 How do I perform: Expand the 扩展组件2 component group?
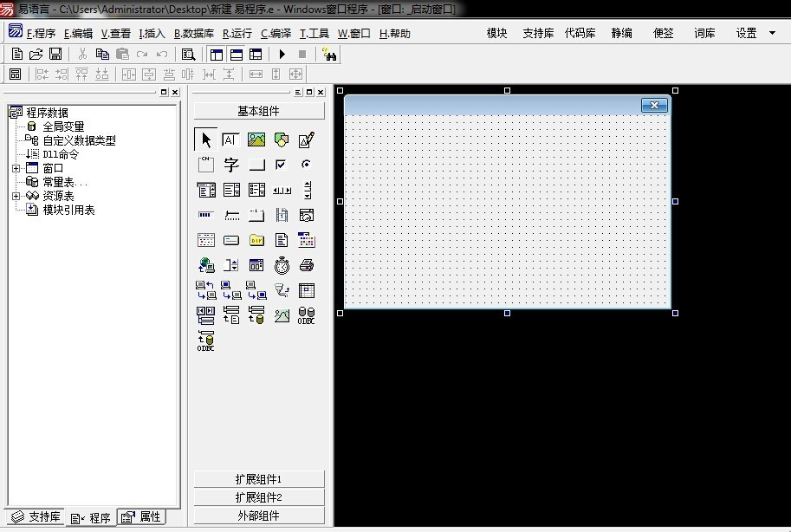[259, 497]
